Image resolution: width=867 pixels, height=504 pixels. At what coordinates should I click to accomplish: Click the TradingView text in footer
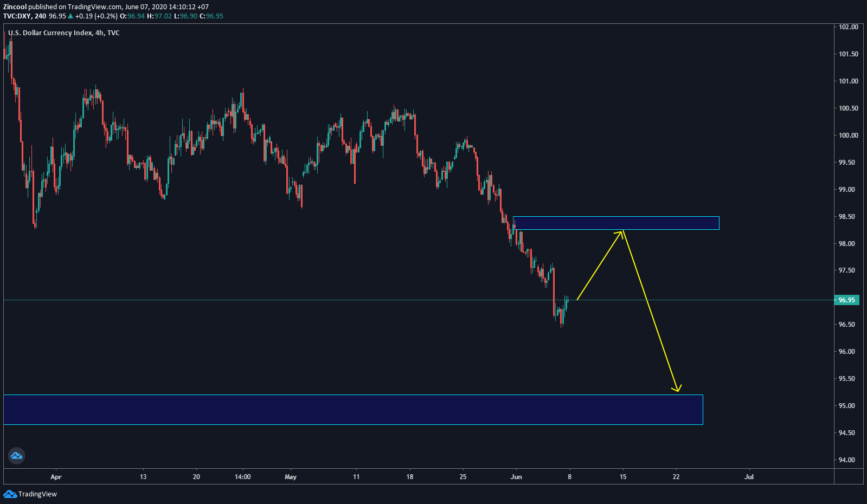(37, 494)
